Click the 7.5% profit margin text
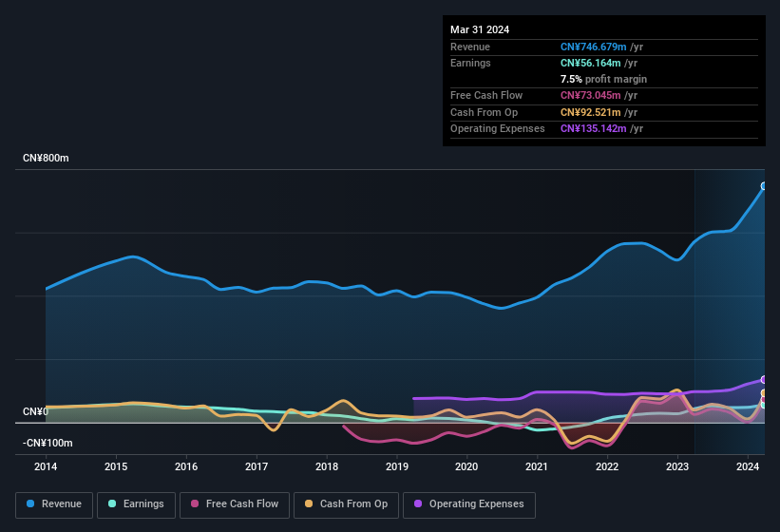780x532 pixels. coord(603,79)
